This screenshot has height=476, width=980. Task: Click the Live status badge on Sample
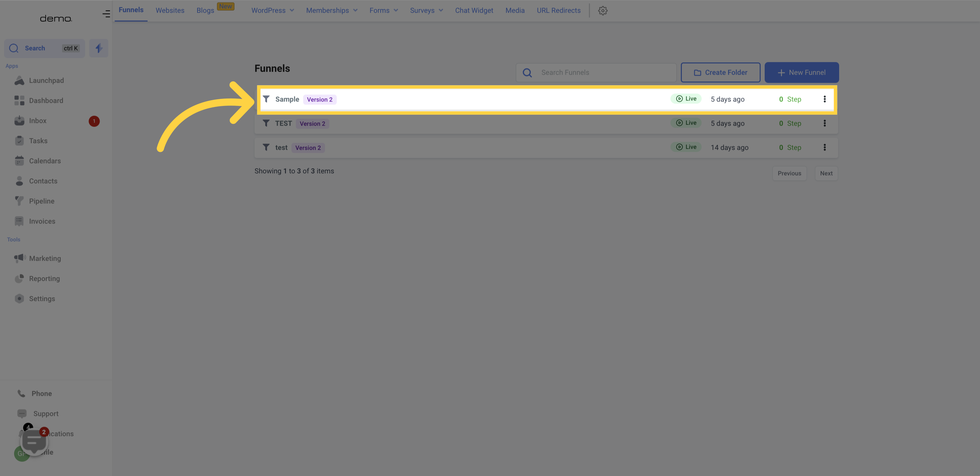click(x=686, y=99)
